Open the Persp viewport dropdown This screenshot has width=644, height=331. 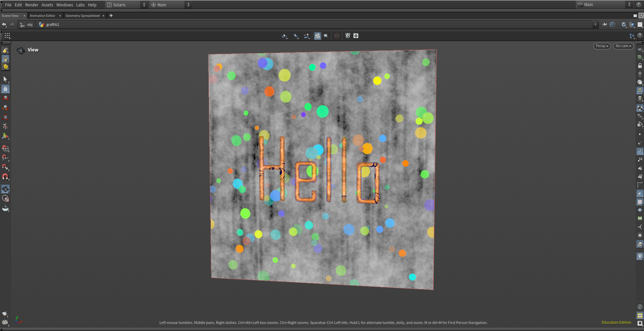[x=602, y=46]
